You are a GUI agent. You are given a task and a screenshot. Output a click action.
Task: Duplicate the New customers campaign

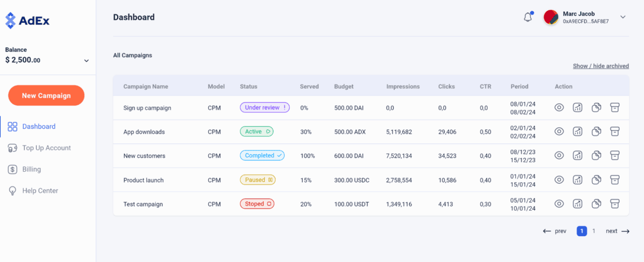click(x=596, y=156)
